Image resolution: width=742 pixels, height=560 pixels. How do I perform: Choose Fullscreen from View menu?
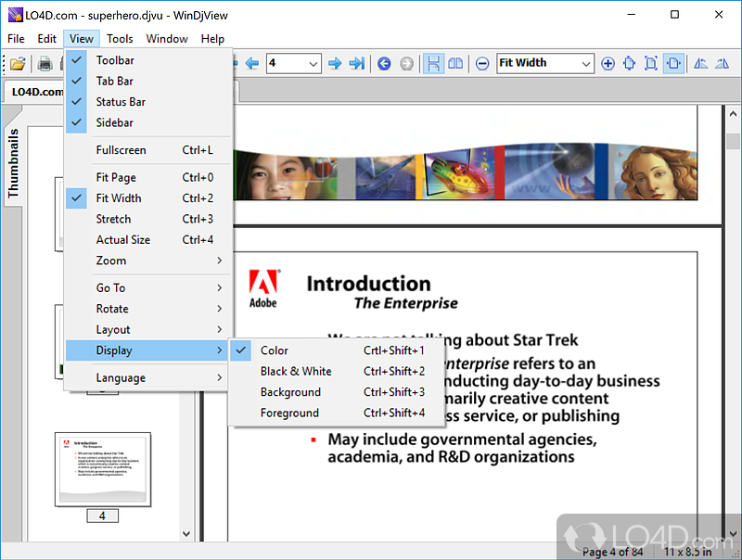148,150
